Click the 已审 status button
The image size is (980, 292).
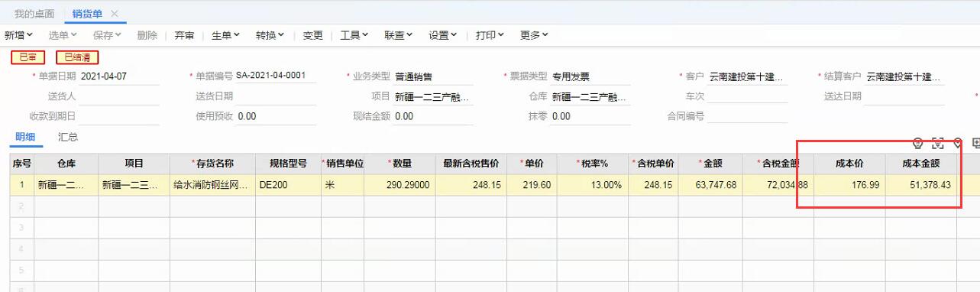click(x=28, y=57)
